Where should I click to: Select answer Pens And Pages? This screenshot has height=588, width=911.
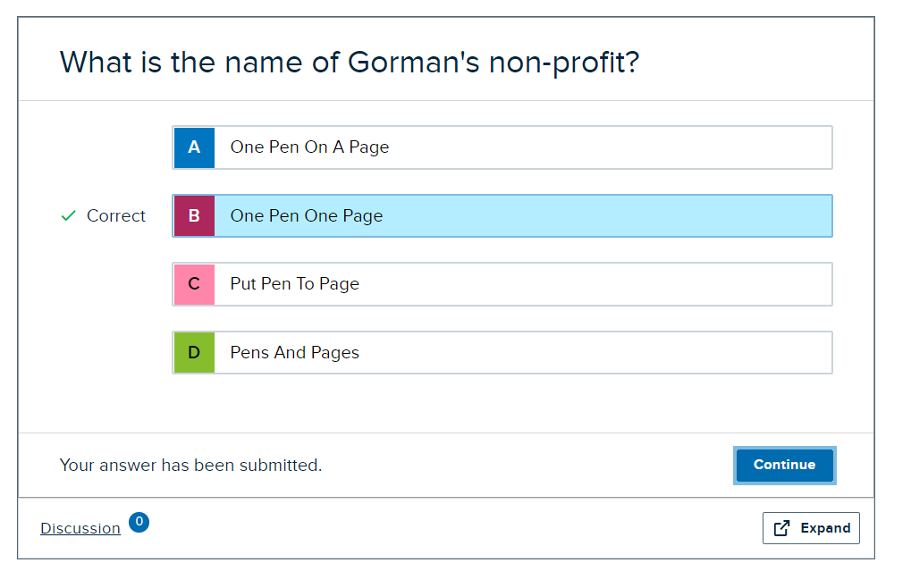coord(295,353)
